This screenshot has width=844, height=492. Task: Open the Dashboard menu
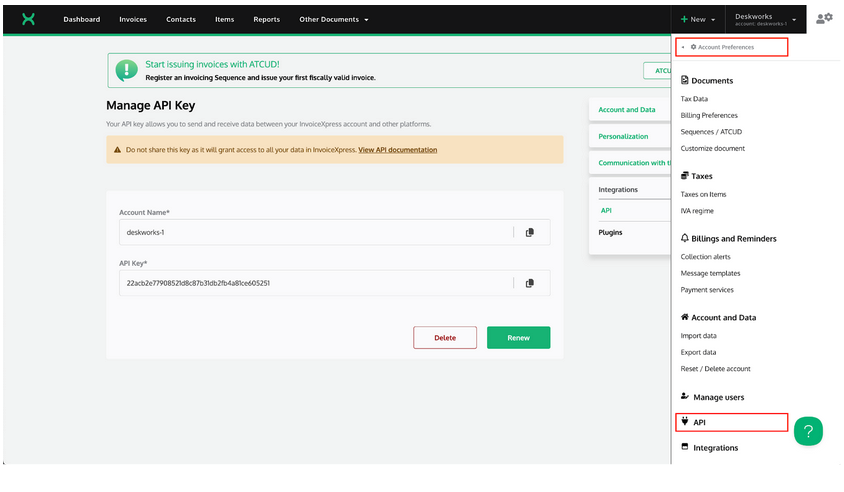click(x=82, y=19)
